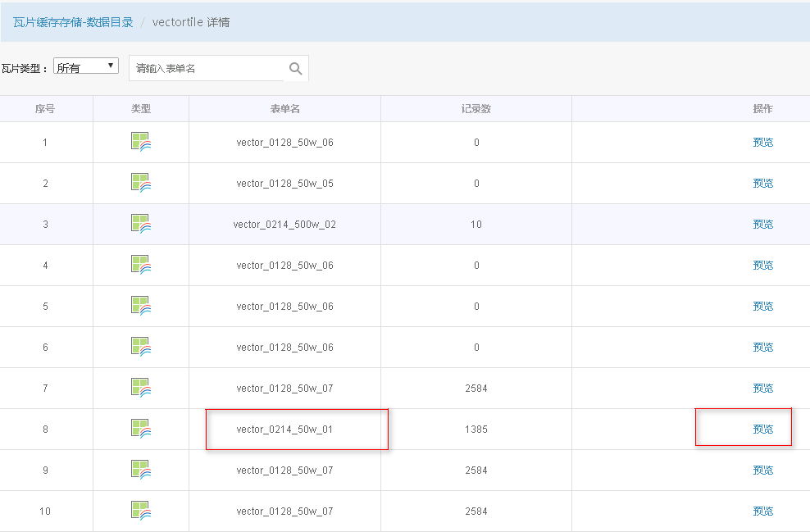Image resolution: width=810 pixels, height=532 pixels.
Task: Click 预览 link in row 10
Action: tap(763, 511)
